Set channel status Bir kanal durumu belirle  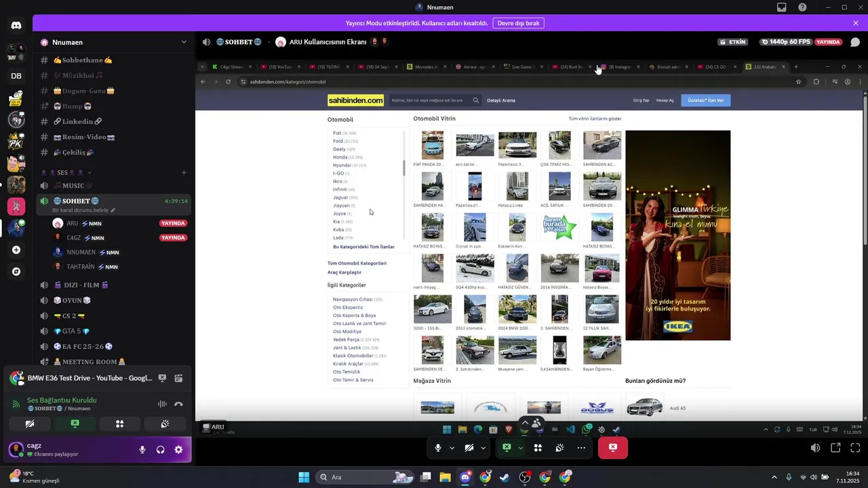click(84, 210)
